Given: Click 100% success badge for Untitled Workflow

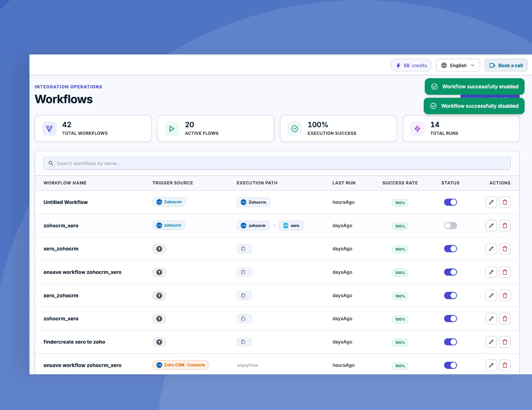Looking at the screenshot, I should [x=400, y=203].
